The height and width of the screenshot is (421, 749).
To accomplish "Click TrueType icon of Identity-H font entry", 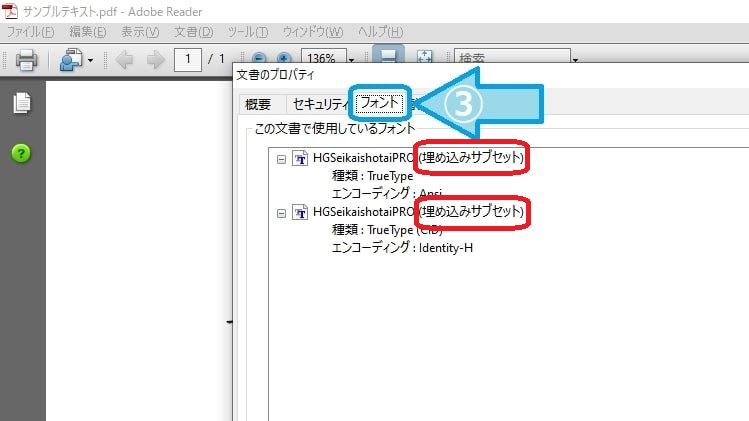I will point(300,213).
